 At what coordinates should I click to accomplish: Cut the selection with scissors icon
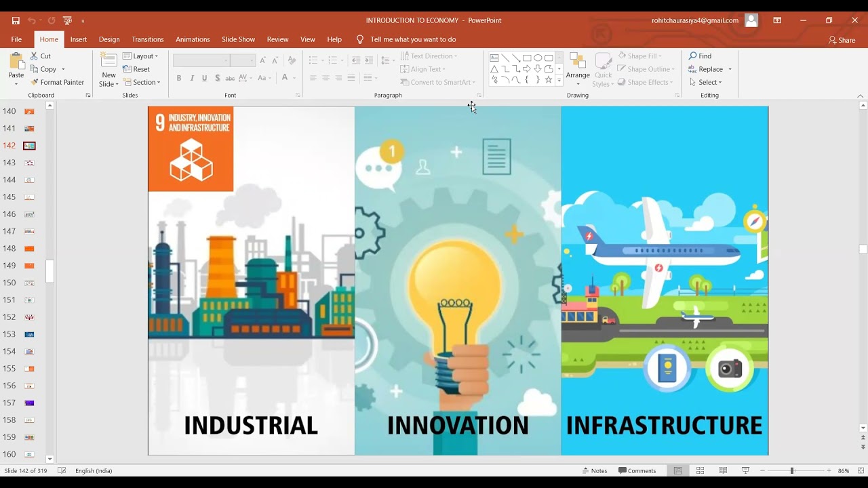40,56
